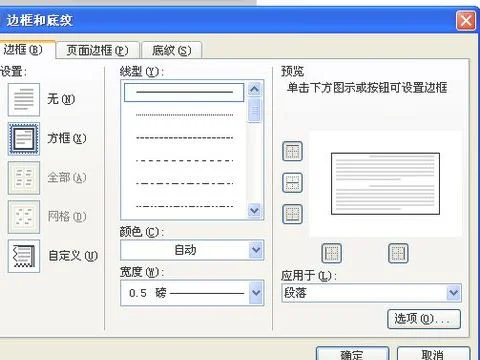
Task: Open the 底纹 shading tab
Action: tap(172, 51)
